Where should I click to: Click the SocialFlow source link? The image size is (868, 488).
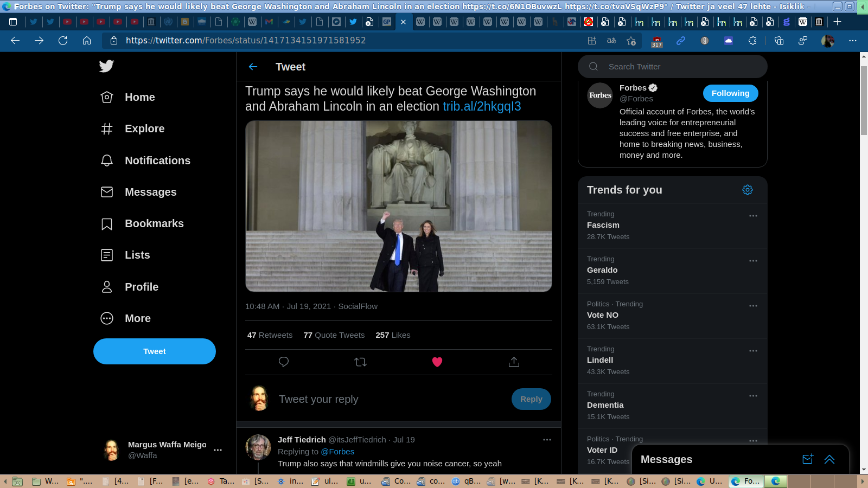358,306
